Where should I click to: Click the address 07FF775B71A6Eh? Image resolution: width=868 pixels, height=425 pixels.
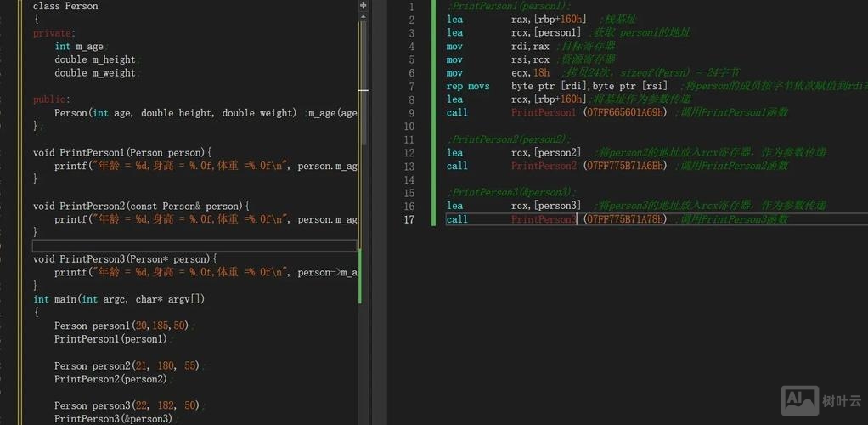tap(625, 166)
